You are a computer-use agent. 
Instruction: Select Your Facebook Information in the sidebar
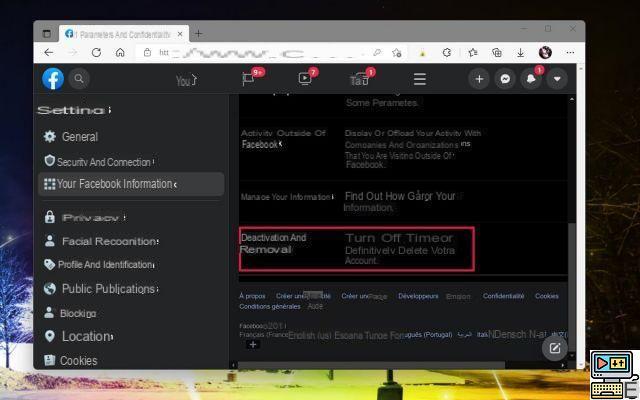coord(131,184)
